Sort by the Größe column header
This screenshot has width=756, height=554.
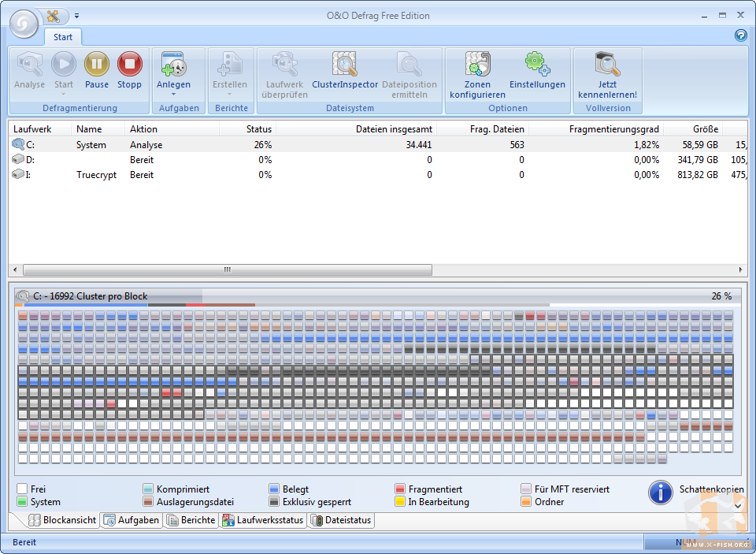tap(693, 129)
